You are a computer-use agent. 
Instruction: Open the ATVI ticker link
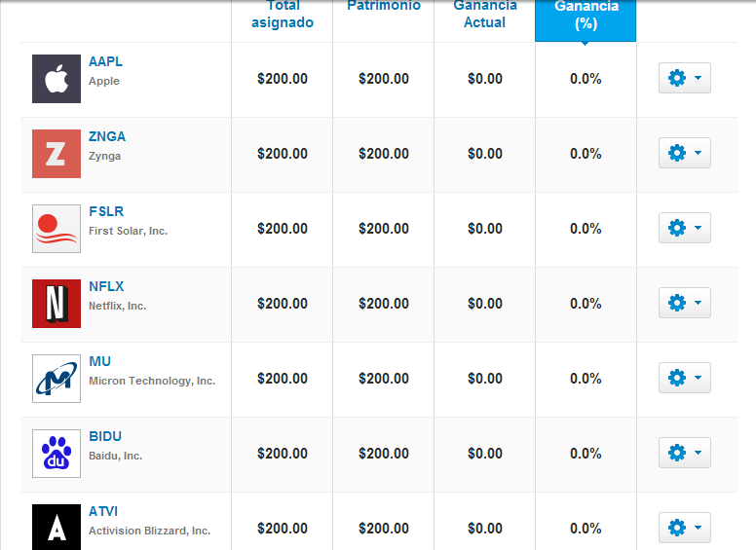(103, 511)
